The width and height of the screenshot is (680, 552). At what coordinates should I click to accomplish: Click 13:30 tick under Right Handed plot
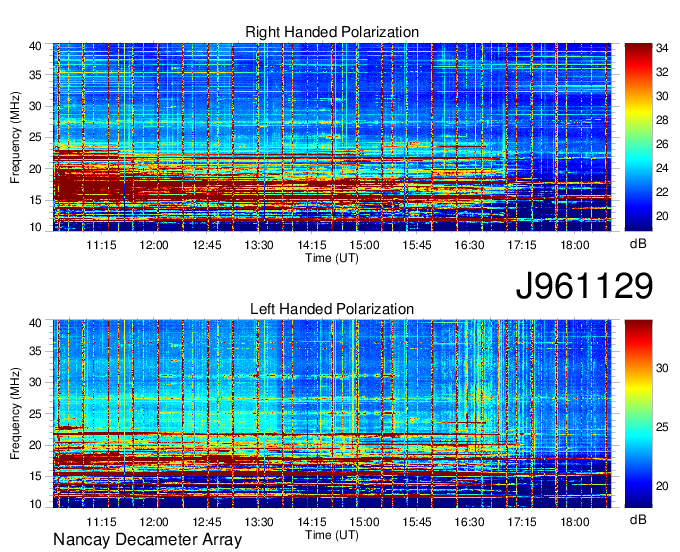[x=259, y=245]
